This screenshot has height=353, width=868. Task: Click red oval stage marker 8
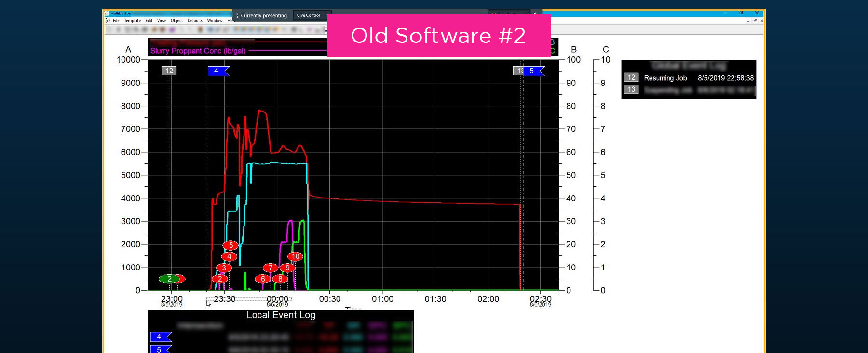[x=280, y=279]
